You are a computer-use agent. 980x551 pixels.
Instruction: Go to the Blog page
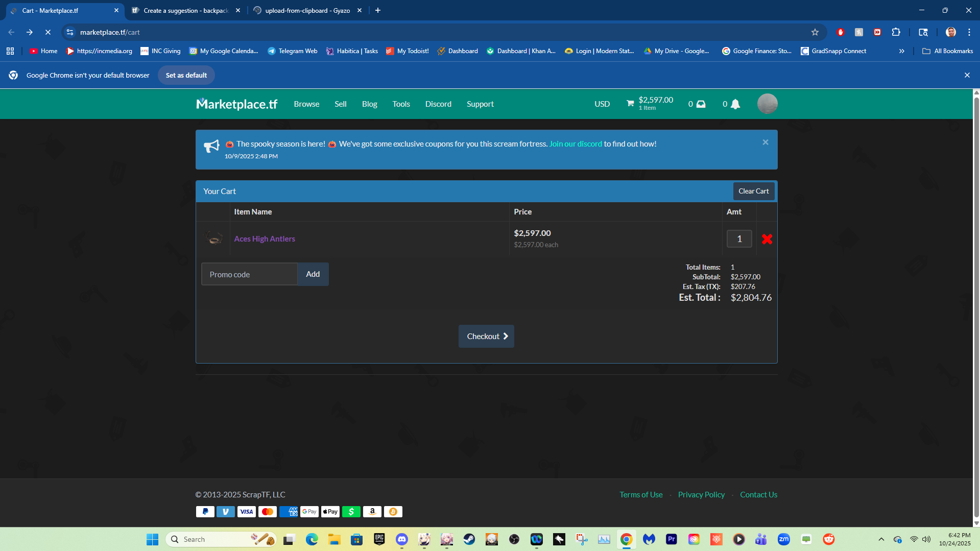coord(370,104)
